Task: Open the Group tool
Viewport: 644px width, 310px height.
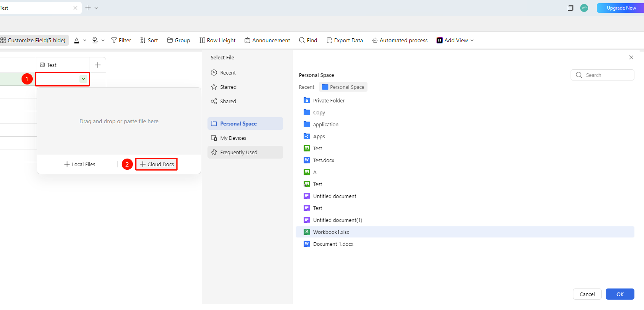Action: point(178,40)
